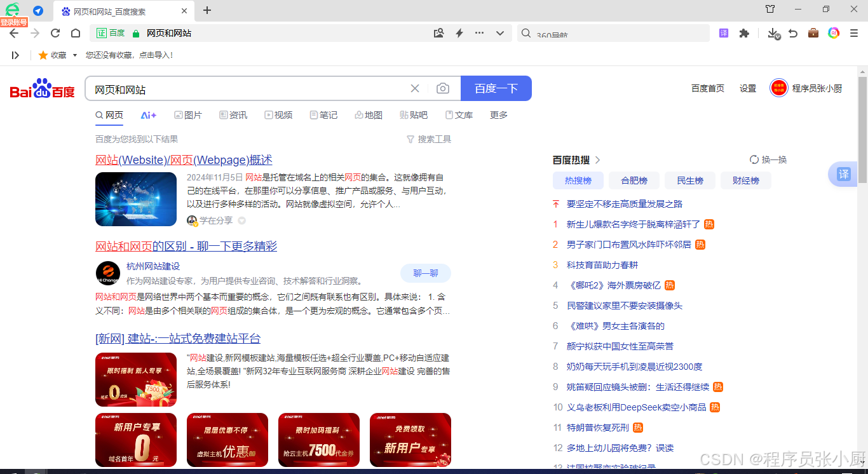Select the 财经榜 tab
Image resolution: width=868 pixels, height=474 pixels.
(x=746, y=180)
